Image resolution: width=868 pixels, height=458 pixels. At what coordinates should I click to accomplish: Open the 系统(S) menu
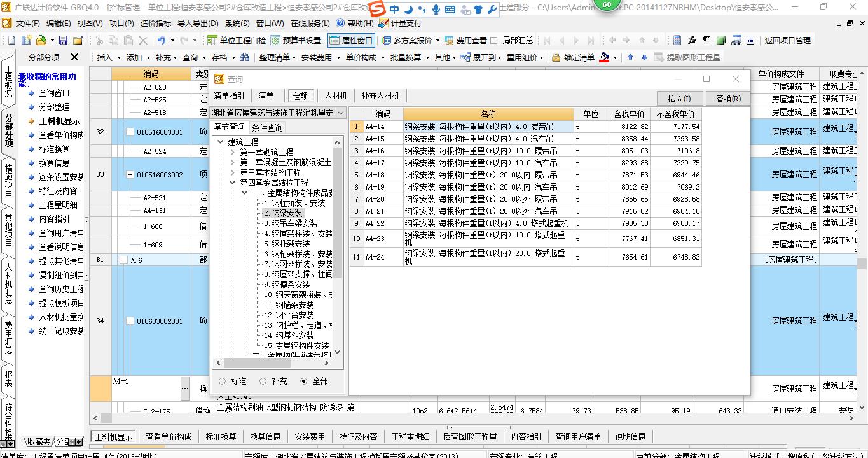point(237,23)
